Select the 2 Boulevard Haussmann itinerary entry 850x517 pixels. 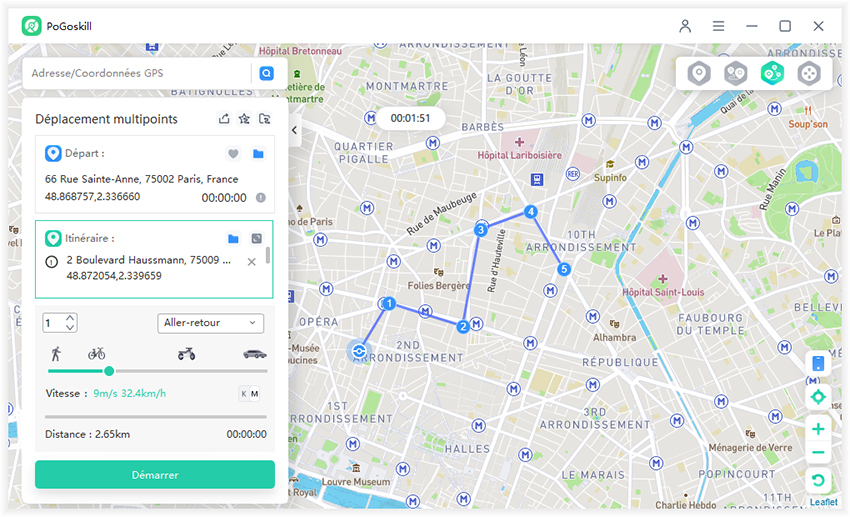pos(149,268)
